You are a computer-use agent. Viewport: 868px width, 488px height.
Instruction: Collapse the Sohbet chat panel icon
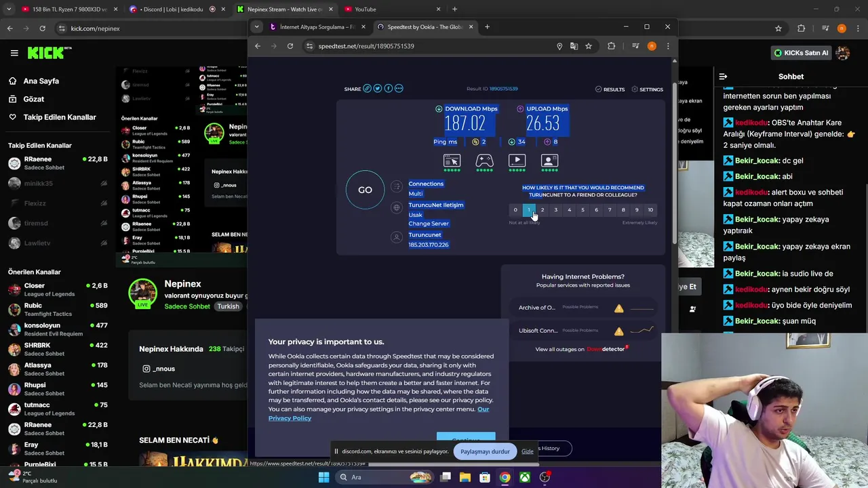(723, 77)
